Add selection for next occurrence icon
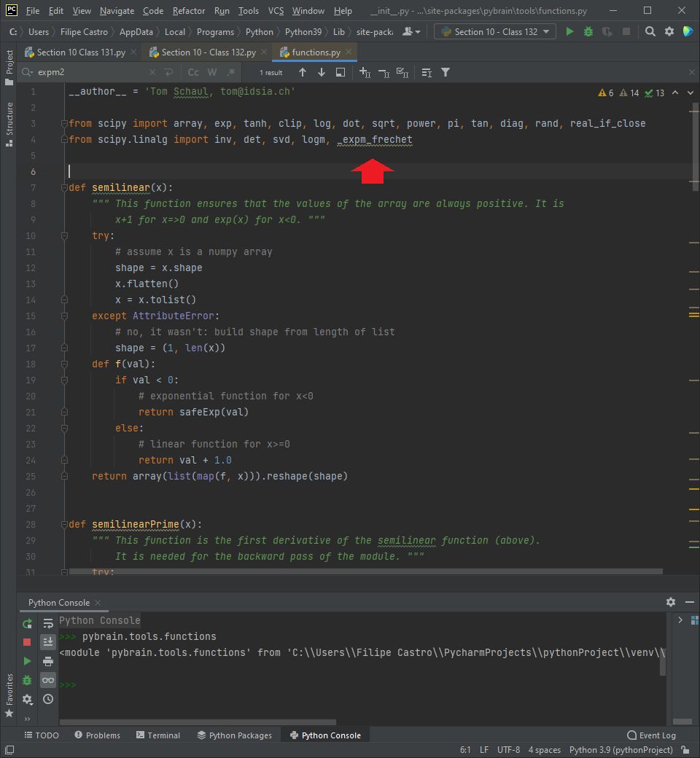 click(365, 72)
